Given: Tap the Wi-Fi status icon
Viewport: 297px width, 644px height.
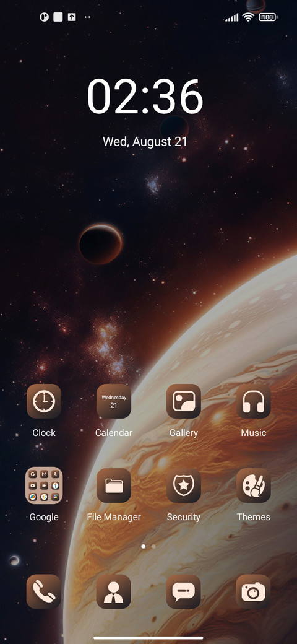Looking at the screenshot, I should pos(247,17).
